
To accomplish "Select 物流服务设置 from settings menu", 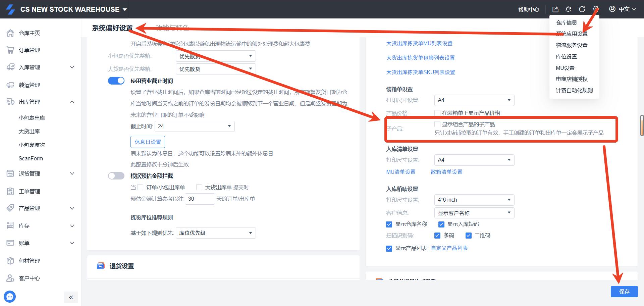I will (572, 45).
